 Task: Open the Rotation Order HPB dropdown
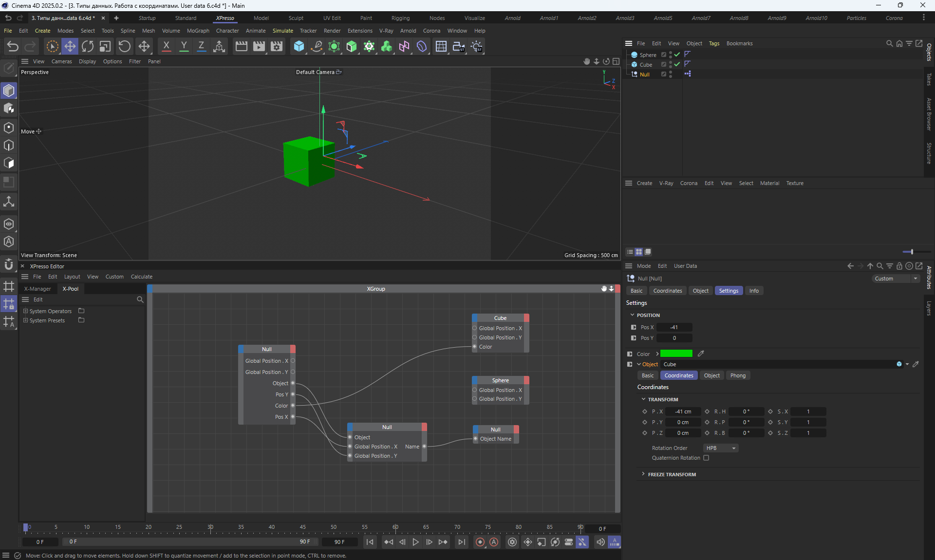tap(720, 448)
